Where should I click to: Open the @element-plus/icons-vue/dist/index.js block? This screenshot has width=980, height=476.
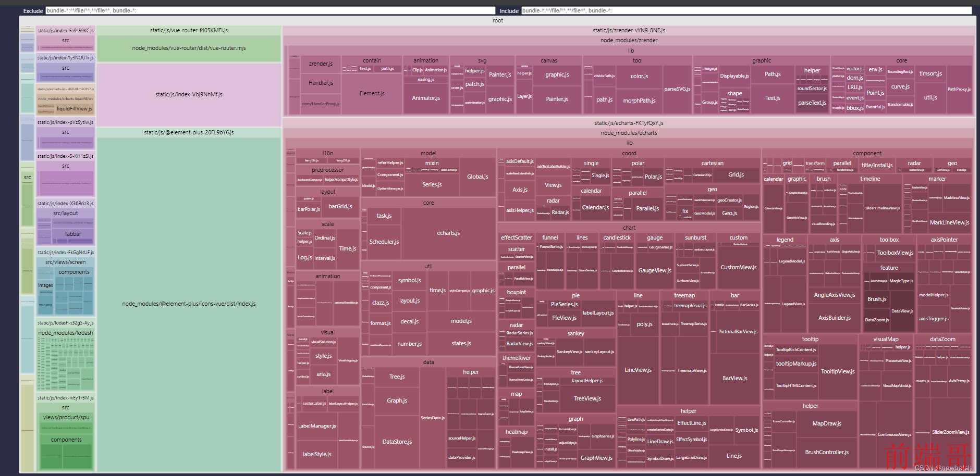coord(189,304)
